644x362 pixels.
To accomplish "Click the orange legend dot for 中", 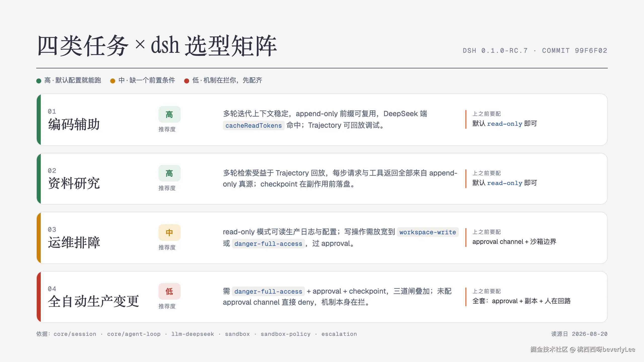I will tap(113, 81).
